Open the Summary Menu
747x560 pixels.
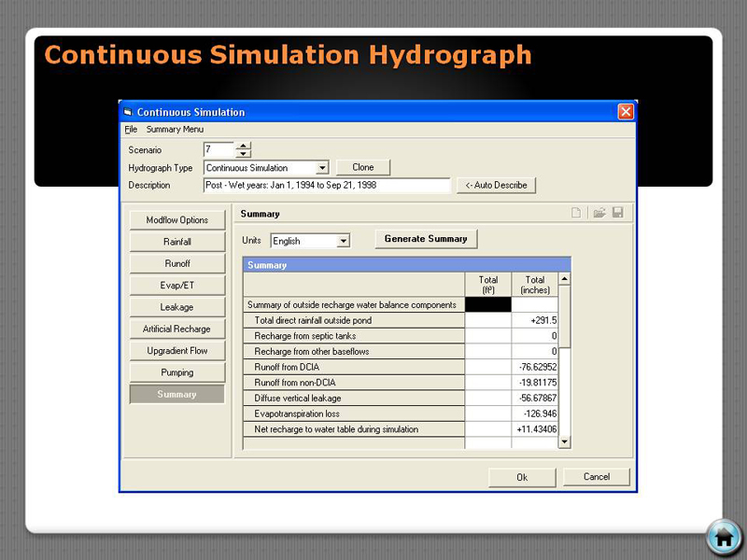(175, 130)
